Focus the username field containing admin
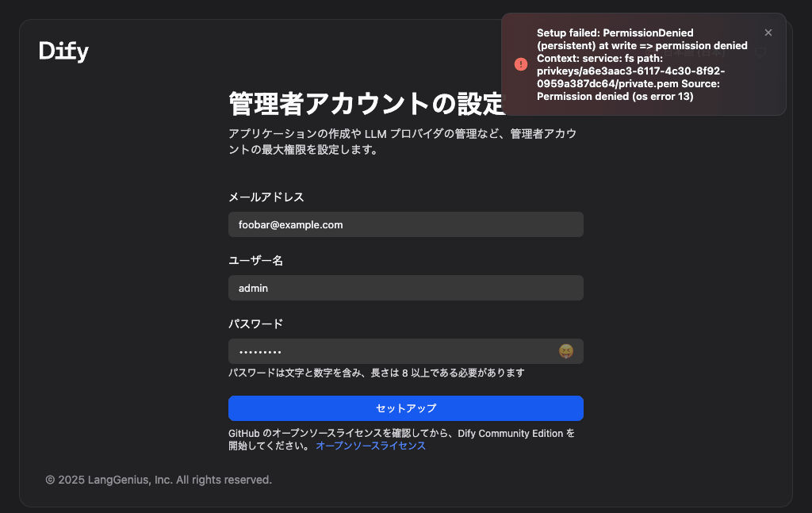This screenshot has width=812, height=513. pyautogui.click(x=406, y=288)
